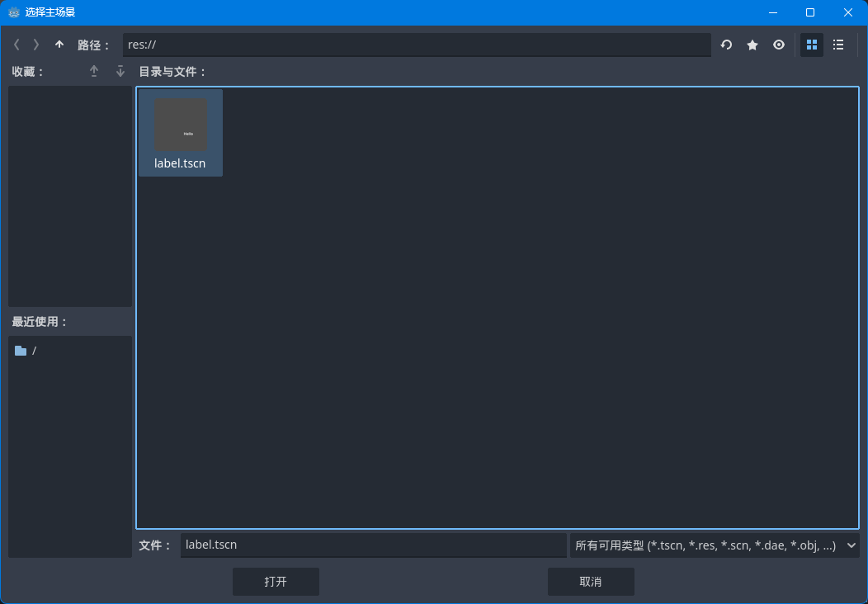Screen dimensions: 868x604
Task: Close the 选择主场景 dialog
Action: [x=847, y=12]
